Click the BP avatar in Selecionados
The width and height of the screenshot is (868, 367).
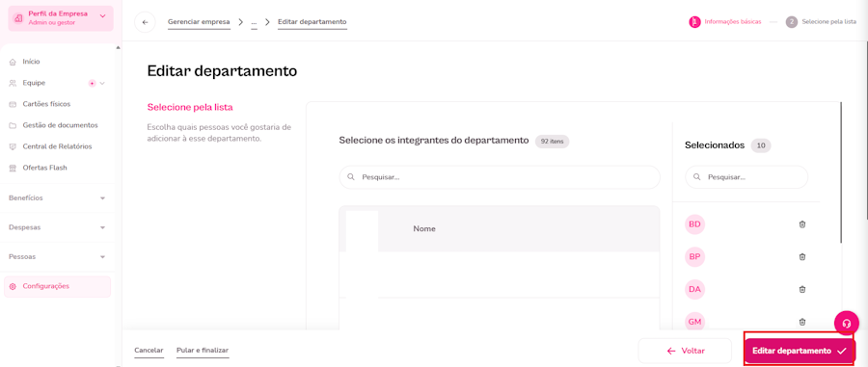(x=695, y=257)
